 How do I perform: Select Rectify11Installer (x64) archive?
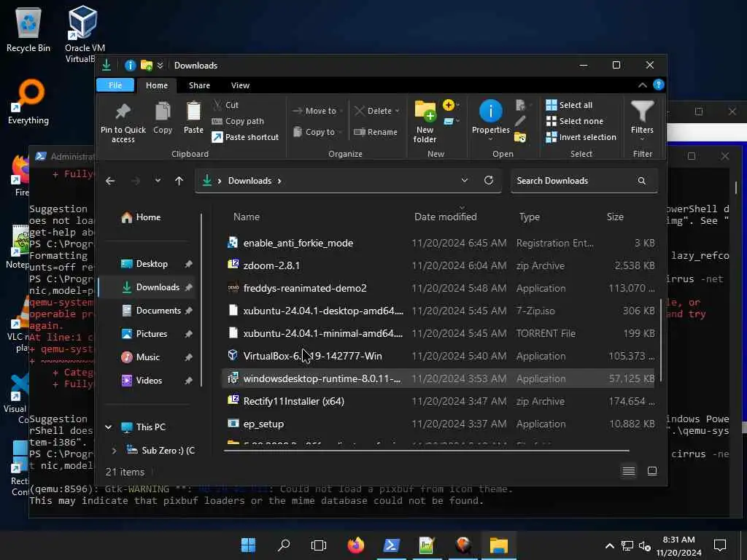tap(438, 402)
